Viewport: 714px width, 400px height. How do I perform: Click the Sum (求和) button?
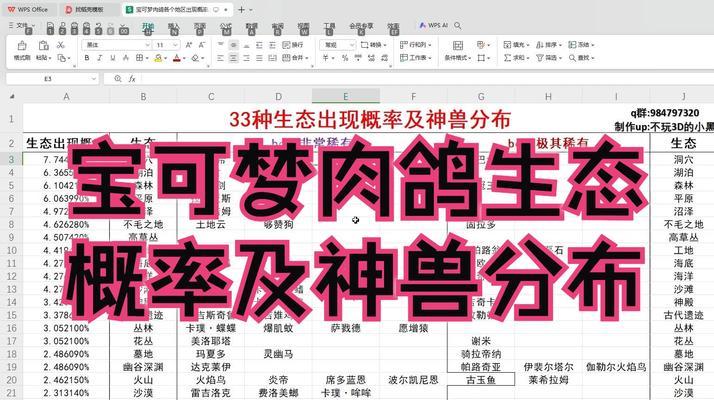coord(516,58)
